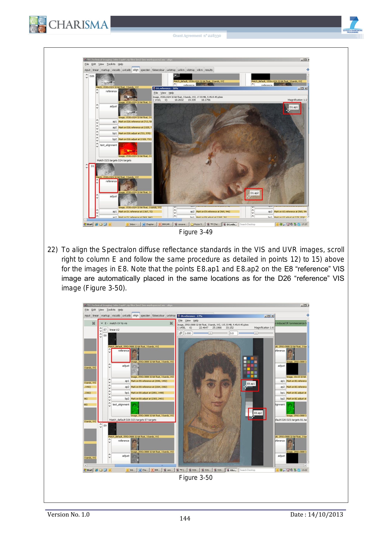The image size is (392, 554).
Task: Open the red D26 test_alignment thumbnail
Action: click(128, 149)
